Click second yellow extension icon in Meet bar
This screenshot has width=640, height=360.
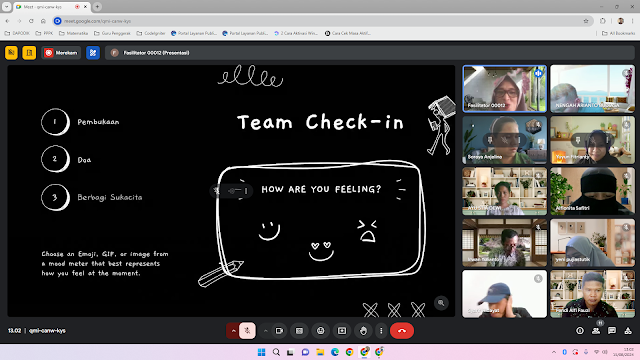(29, 53)
